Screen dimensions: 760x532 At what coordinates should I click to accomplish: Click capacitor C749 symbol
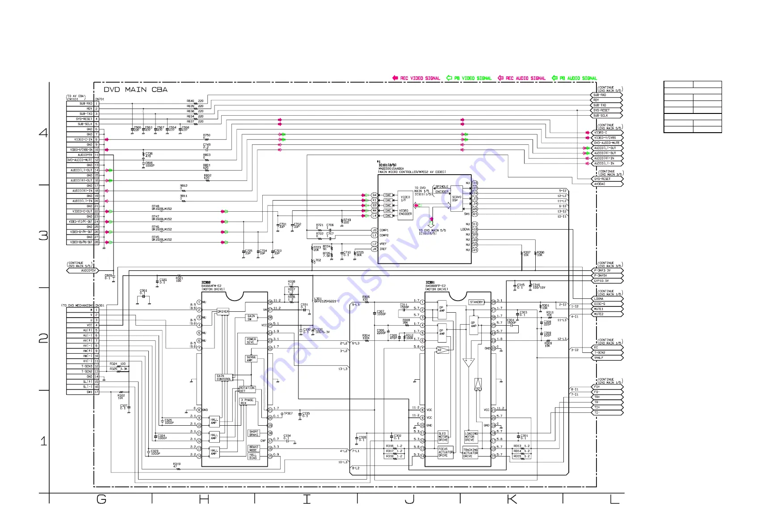206,150
